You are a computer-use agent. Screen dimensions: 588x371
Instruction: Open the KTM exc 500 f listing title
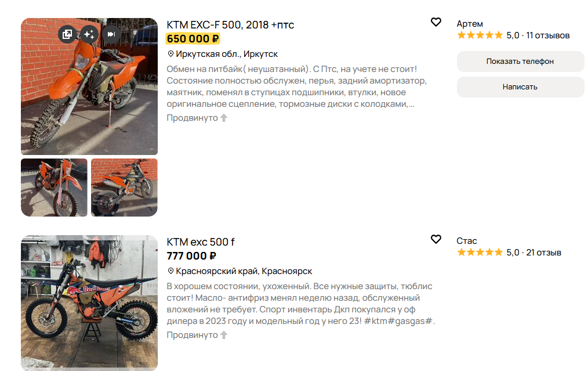[x=201, y=242]
